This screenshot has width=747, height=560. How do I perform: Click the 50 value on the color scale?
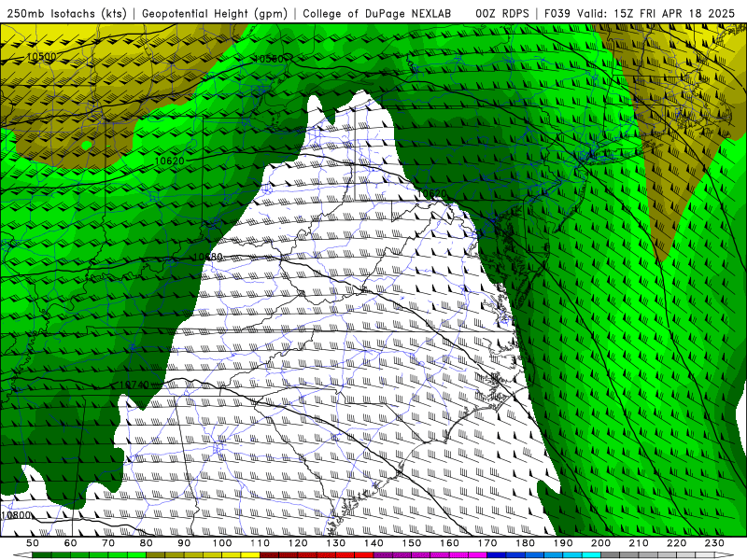(x=33, y=543)
